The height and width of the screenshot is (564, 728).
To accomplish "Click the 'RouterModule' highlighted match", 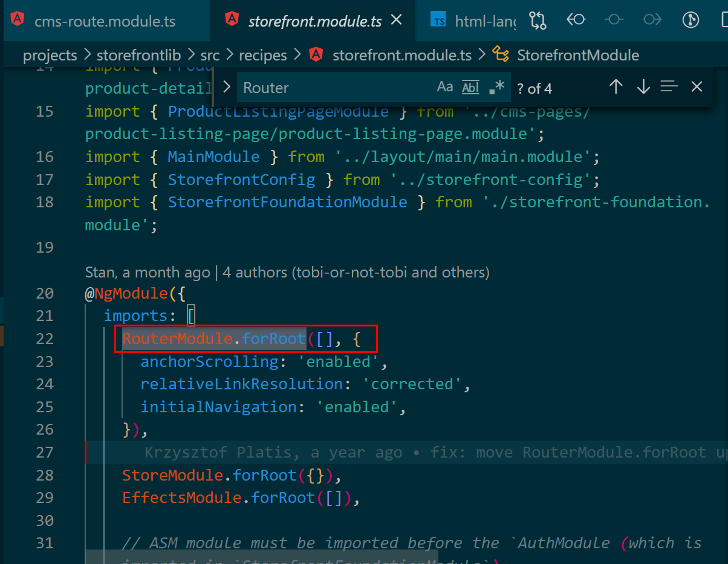I will (178, 339).
